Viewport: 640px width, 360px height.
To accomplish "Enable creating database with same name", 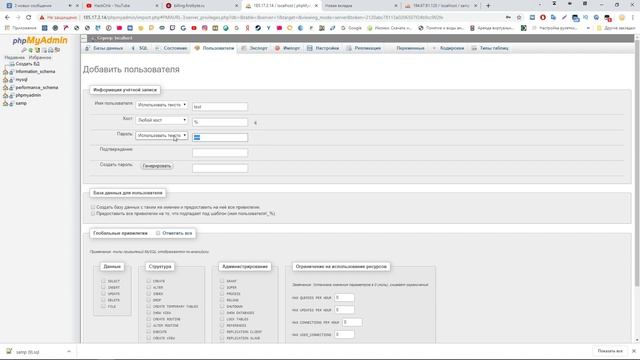I will (93, 207).
